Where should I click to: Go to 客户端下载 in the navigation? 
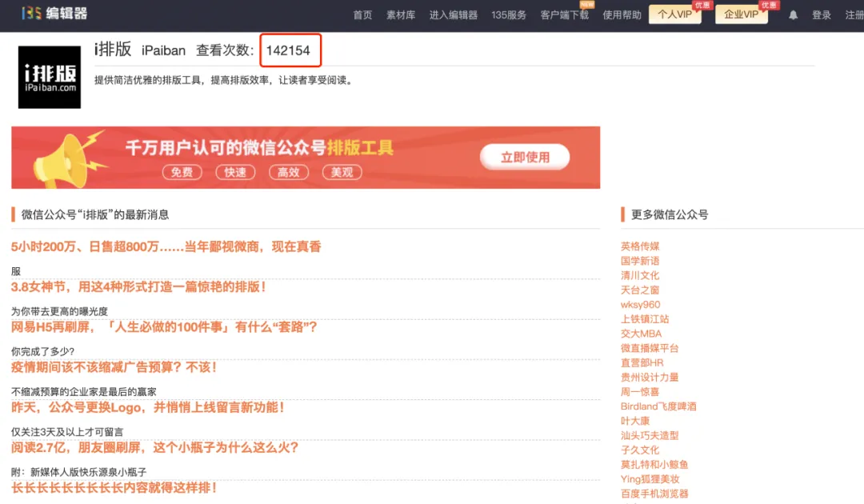pyautogui.click(x=564, y=15)
